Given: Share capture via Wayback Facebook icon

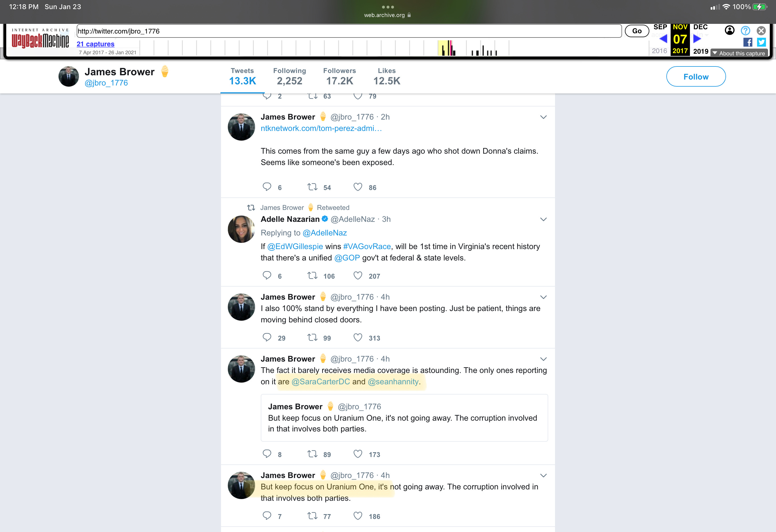Looking at the screenshot, I should [748, 42].
